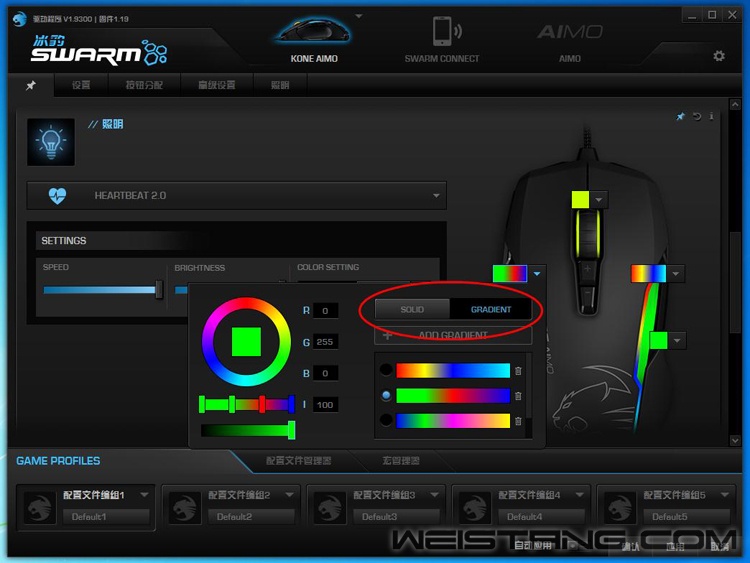Select the second gradient preset radio button
750x563 pixels.
[x=386, y=396]
